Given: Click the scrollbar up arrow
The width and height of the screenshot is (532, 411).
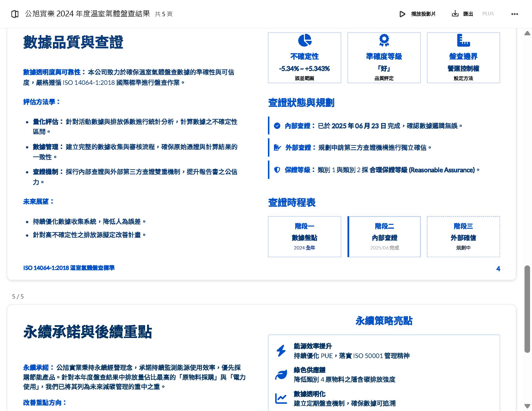Looking at the screenshot, I should point(527,33).
